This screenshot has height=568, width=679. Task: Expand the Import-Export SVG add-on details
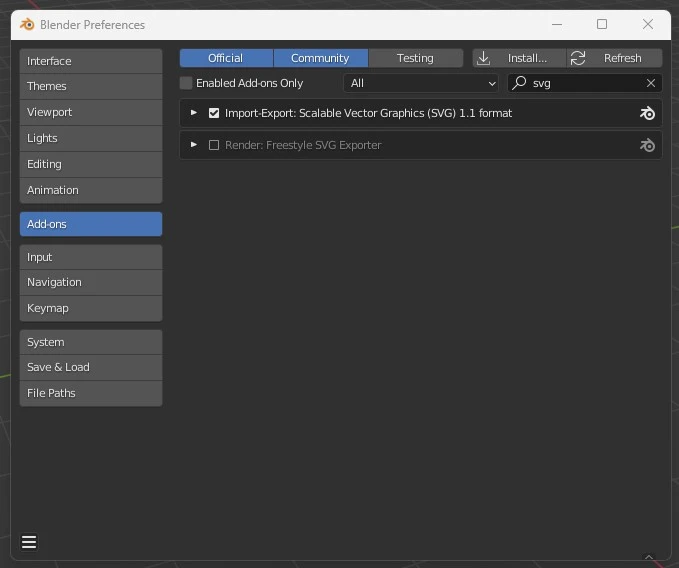click(194, 113)
